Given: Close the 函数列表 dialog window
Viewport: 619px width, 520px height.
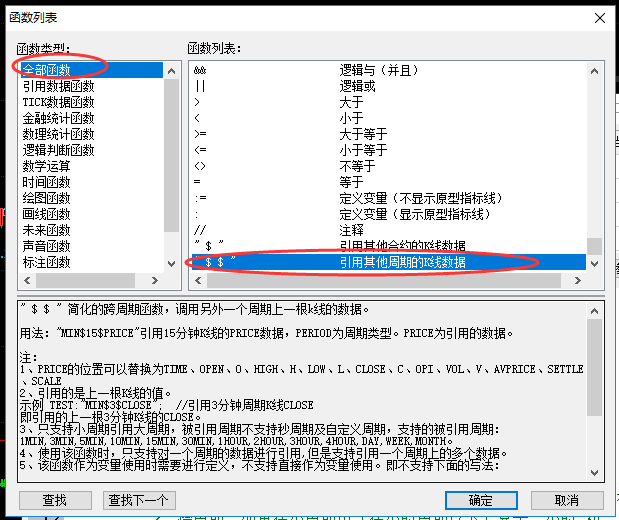Looking at the screenshot, I should pos(598,16).
